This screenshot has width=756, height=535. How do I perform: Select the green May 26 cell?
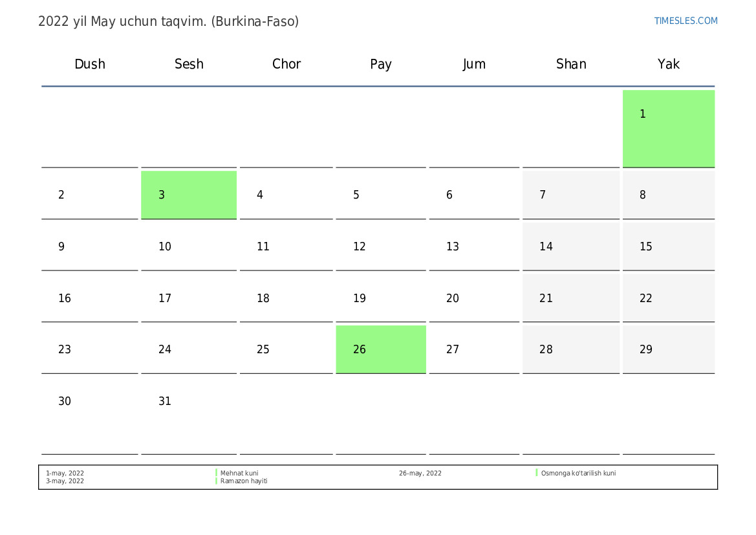(x=380, y=349)
